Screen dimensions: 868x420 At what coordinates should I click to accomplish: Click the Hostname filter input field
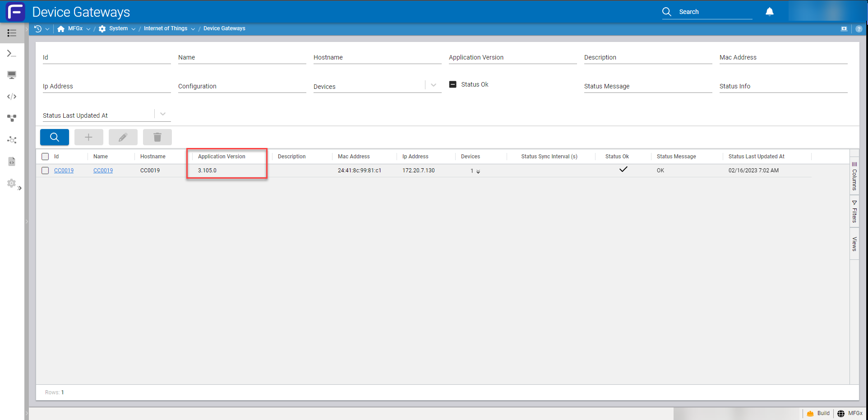pyautogui.click(x=377, y=58)
